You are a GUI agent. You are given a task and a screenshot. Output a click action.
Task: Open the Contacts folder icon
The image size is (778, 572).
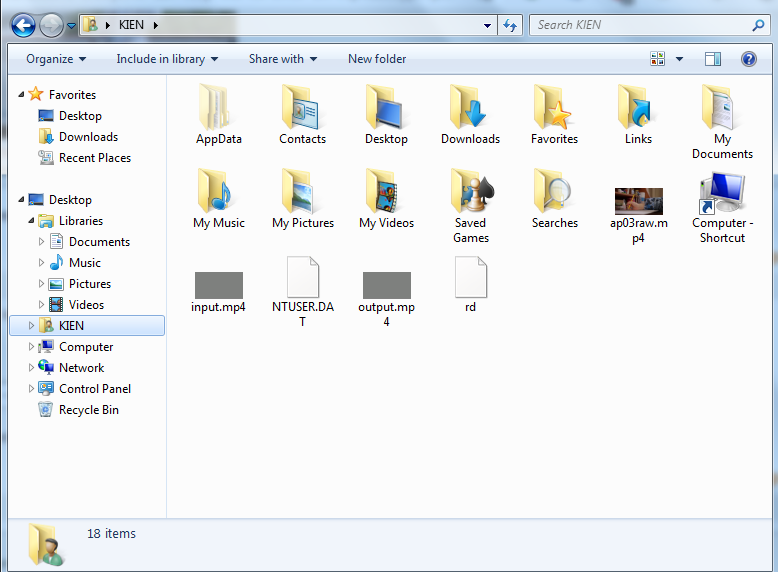[x=302, y=115]
